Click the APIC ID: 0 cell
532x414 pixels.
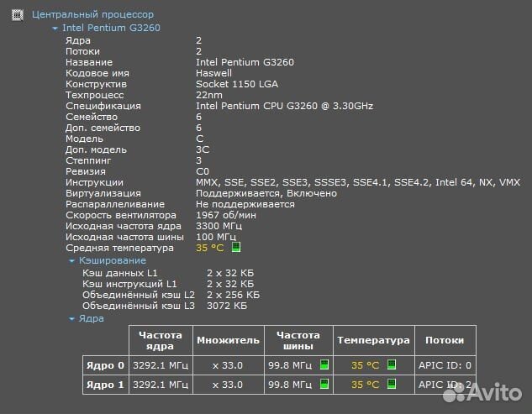[x=445, y=365]
